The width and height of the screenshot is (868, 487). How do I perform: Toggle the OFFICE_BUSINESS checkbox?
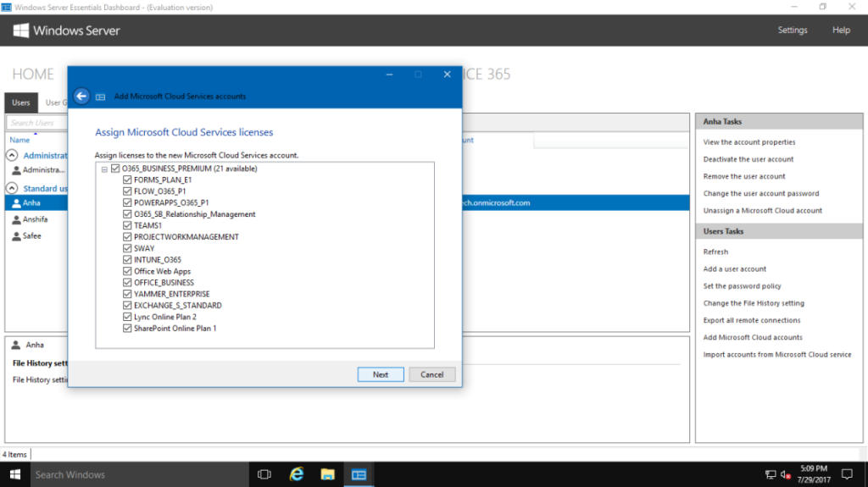point(127,282)
